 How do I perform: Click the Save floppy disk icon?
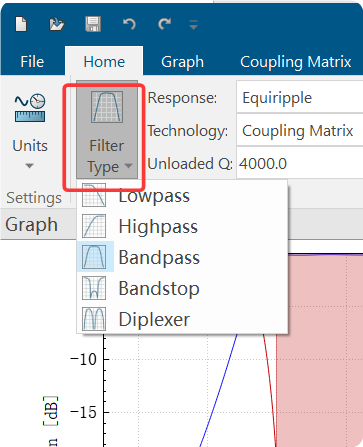point(93,24)
